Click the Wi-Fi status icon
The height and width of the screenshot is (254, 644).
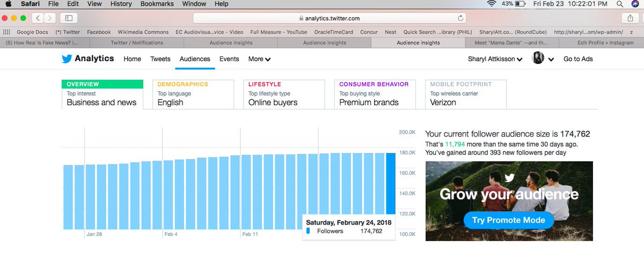click(492, 4)
